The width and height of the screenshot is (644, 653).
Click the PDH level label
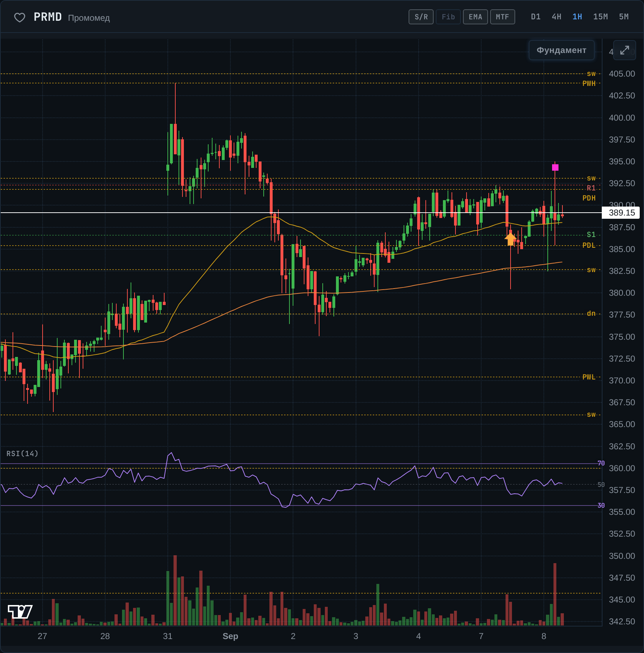(589, 198)
